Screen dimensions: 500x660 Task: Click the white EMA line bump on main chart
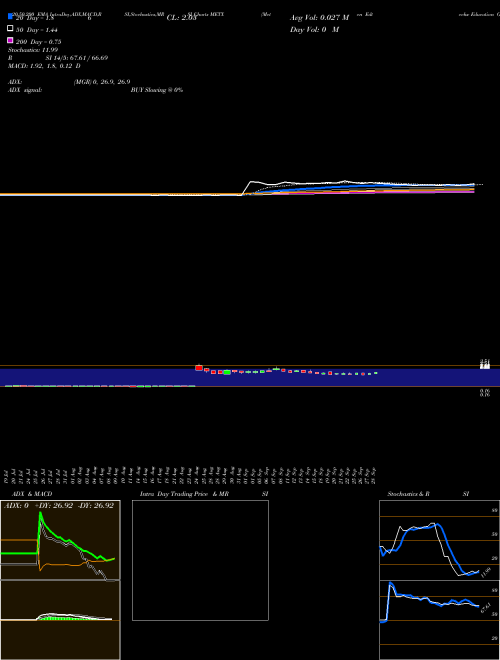[253, 182]
